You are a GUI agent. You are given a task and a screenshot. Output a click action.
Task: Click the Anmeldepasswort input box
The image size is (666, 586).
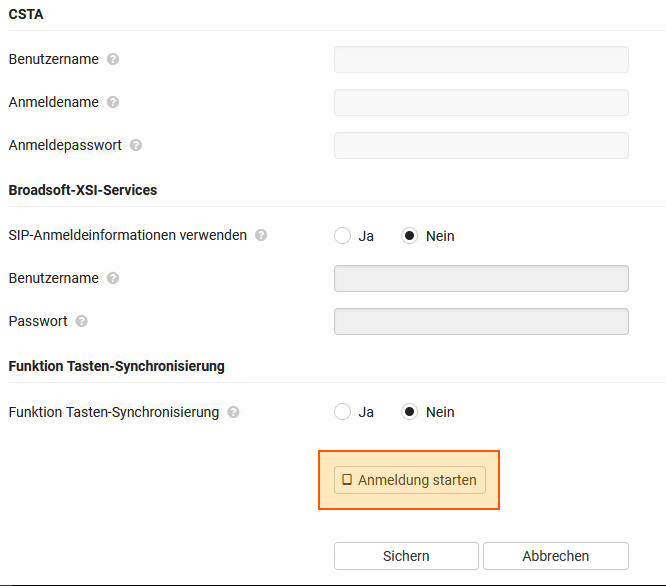coord(481,145)
